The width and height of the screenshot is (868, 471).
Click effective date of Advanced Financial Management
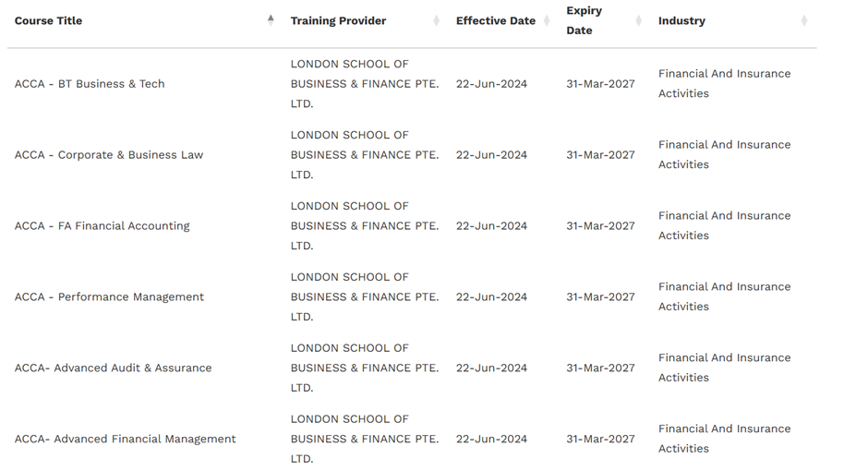[491, 440]
